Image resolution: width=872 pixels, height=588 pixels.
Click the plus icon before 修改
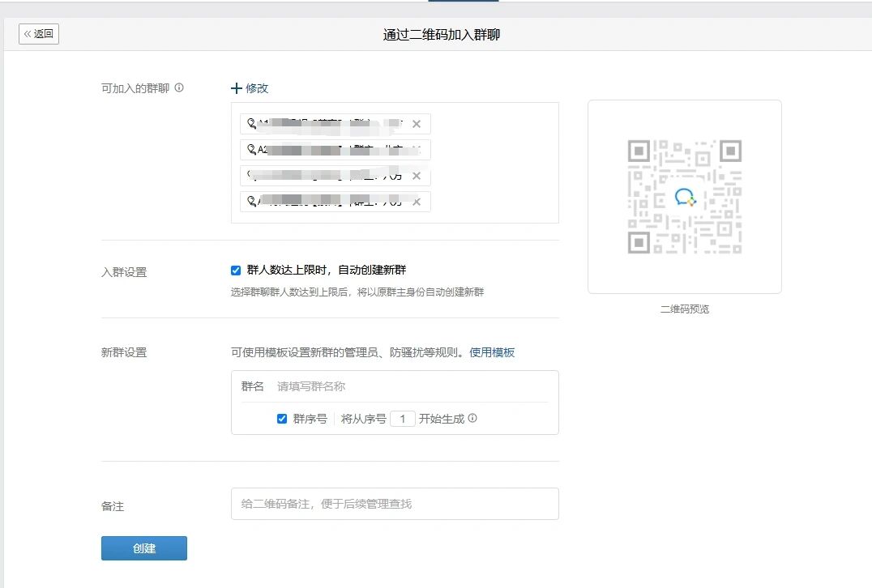(237, 88)
